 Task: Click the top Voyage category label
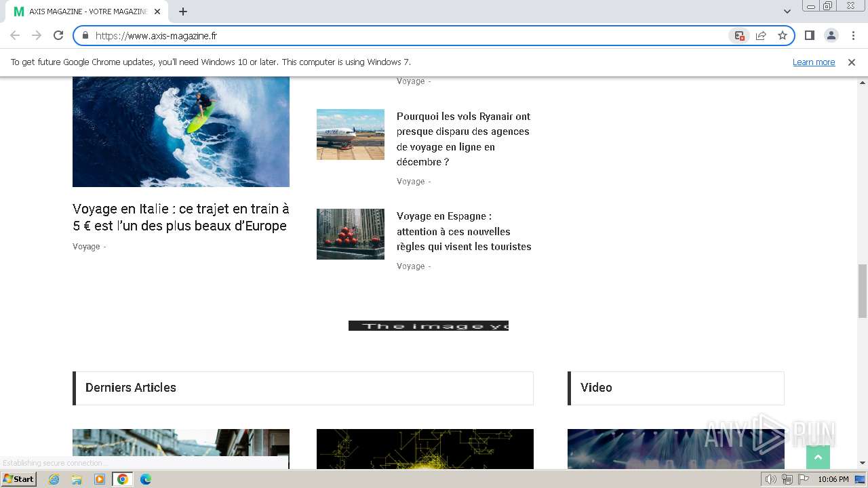pyautogui.click(x=410, y=81)
